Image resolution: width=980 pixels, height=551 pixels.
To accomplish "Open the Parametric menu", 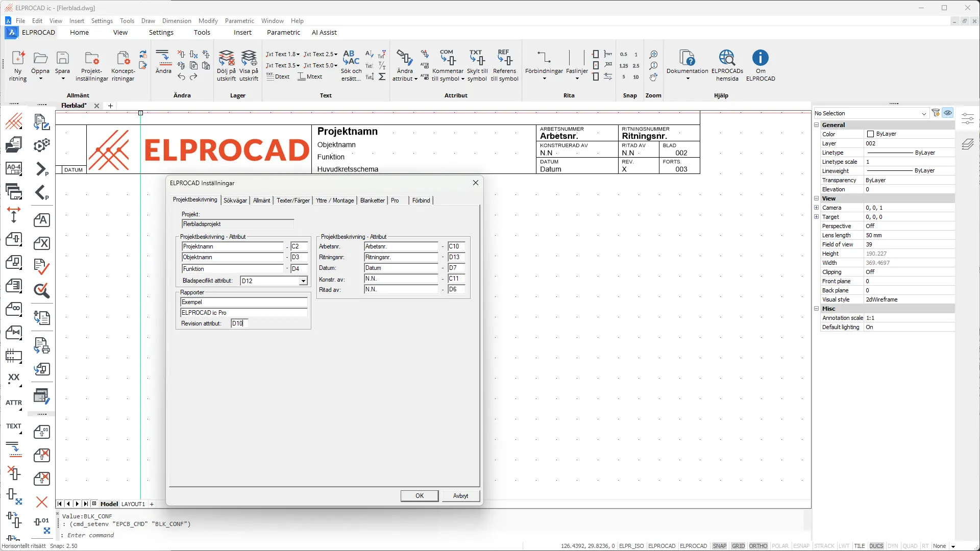I will click(239, 21).
